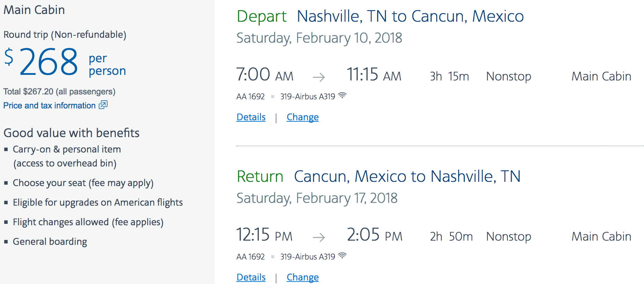This screenshot has height=284, width=644.
Task: Click the Saturday, February 10, 2018 date
Action: (x=319, y=38)
